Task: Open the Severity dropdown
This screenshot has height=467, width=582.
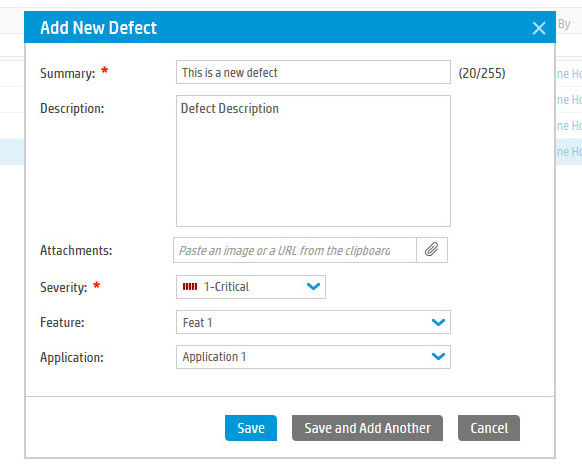Action: click(x=251, y=287)
